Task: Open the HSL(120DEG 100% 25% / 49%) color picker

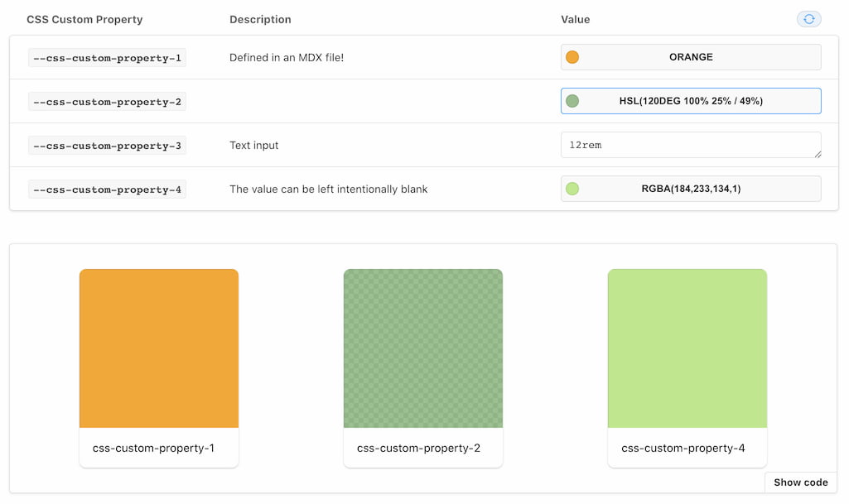Action: tap(691, 101)
